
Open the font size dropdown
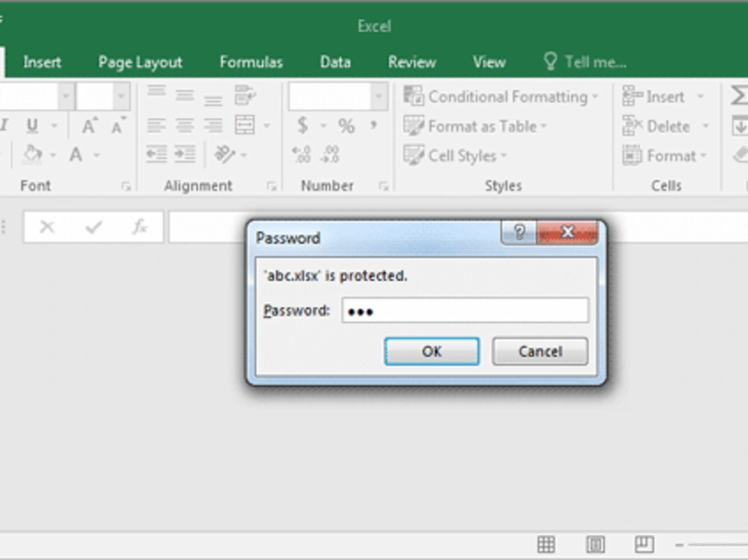121,97
